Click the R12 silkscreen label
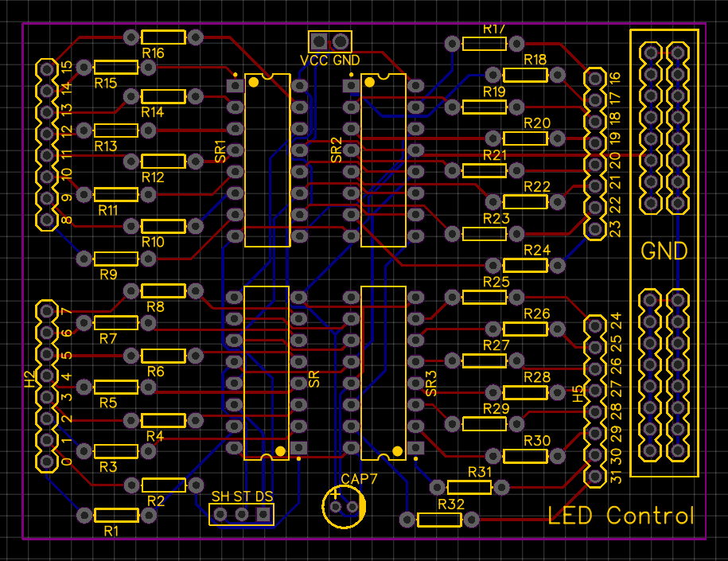This screenshot has width=728, height=561. (x=153, y=177)
